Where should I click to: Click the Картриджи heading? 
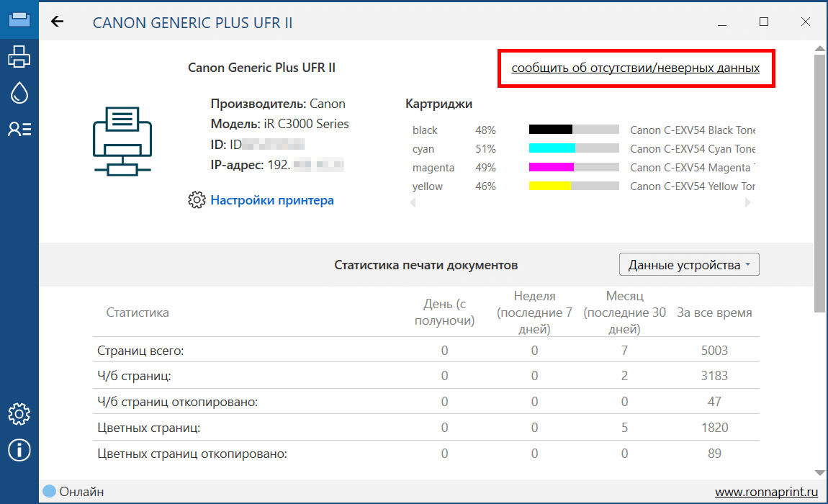[x=438, y=104]
